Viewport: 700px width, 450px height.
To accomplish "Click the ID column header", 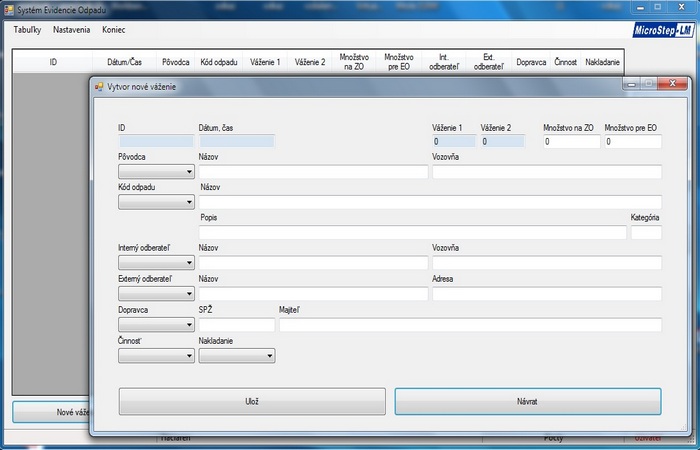I will (53, 62).
